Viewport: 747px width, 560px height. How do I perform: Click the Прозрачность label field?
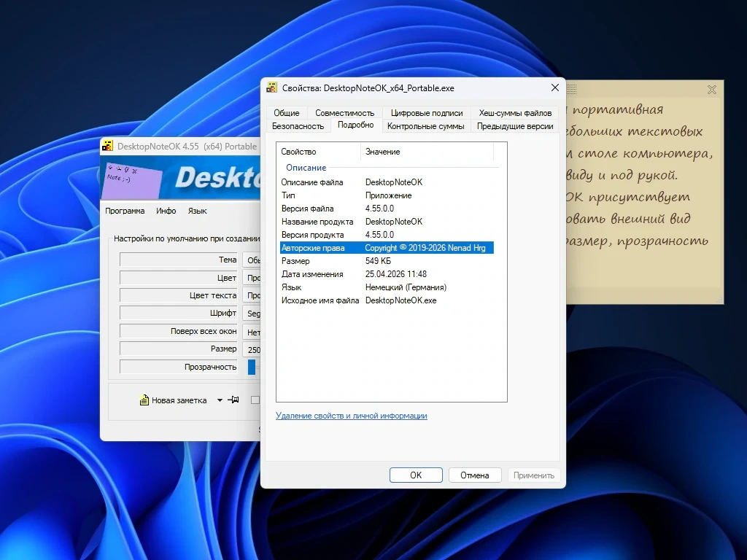(179, 367)
